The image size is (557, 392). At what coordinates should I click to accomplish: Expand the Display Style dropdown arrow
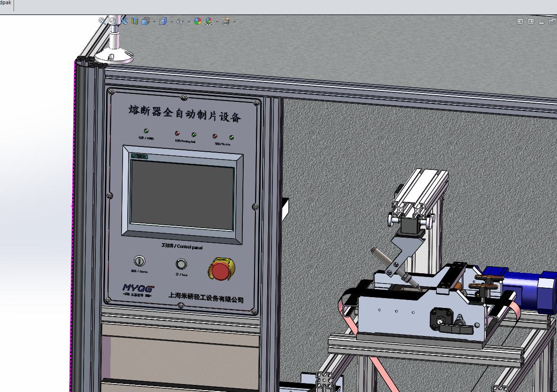click(171, 22)
